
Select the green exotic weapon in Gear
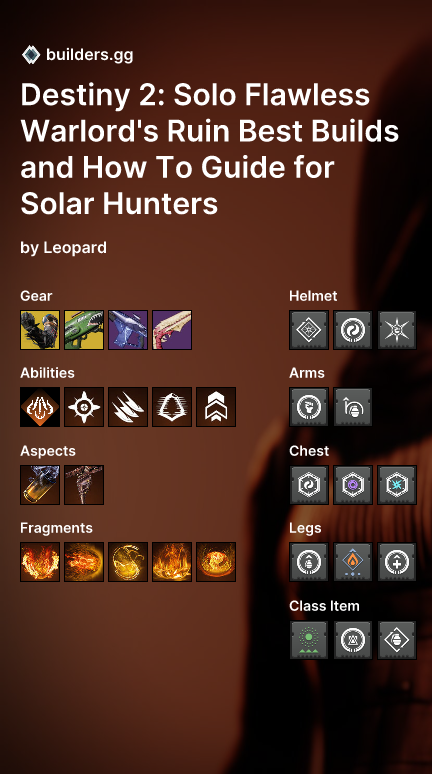point(84,330)
